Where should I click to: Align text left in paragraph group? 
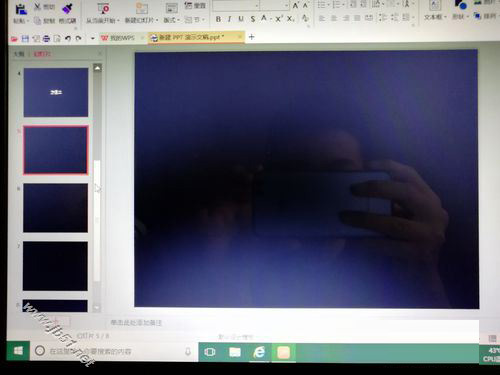pos(322,18)
